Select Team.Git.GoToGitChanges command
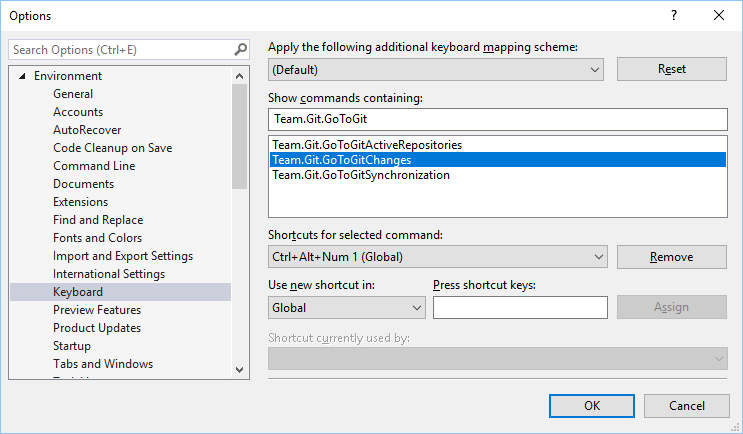Screen dimensions: 743x434 498,160
